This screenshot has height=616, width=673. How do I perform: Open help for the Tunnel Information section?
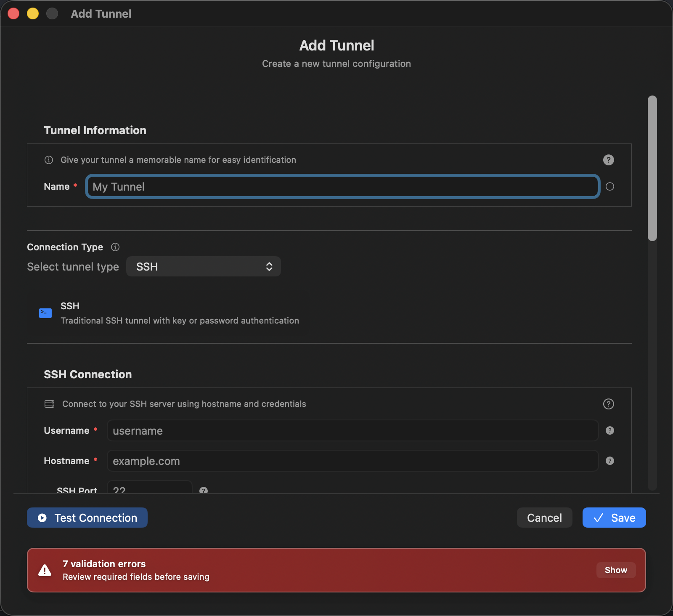click(608, 159)
